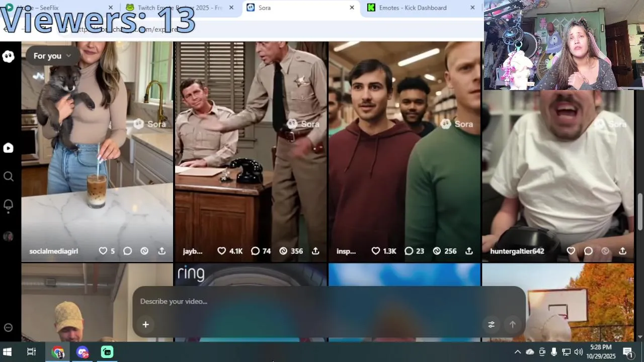
Task: Open the socialmediagirl profile link
Action: (54, 251)
